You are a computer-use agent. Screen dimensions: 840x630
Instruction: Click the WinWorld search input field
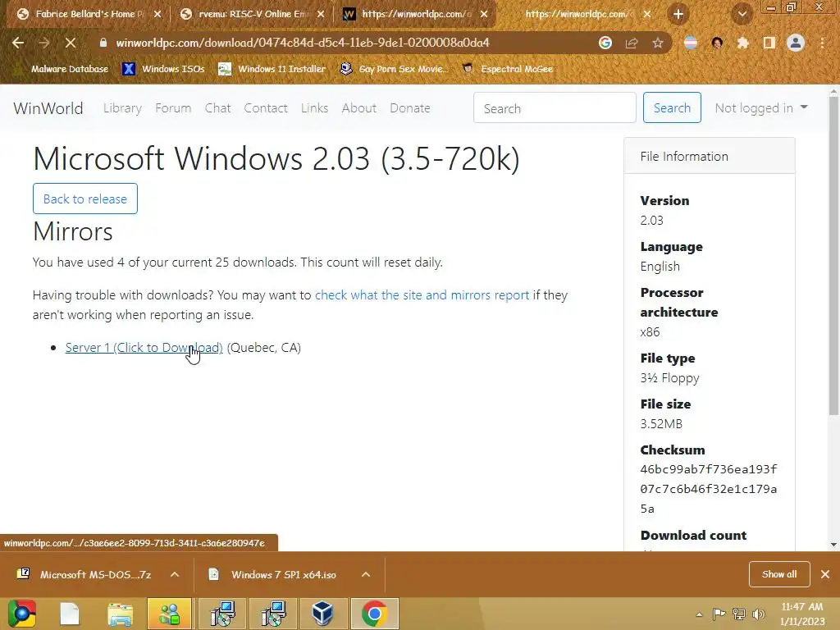point(555,107)
